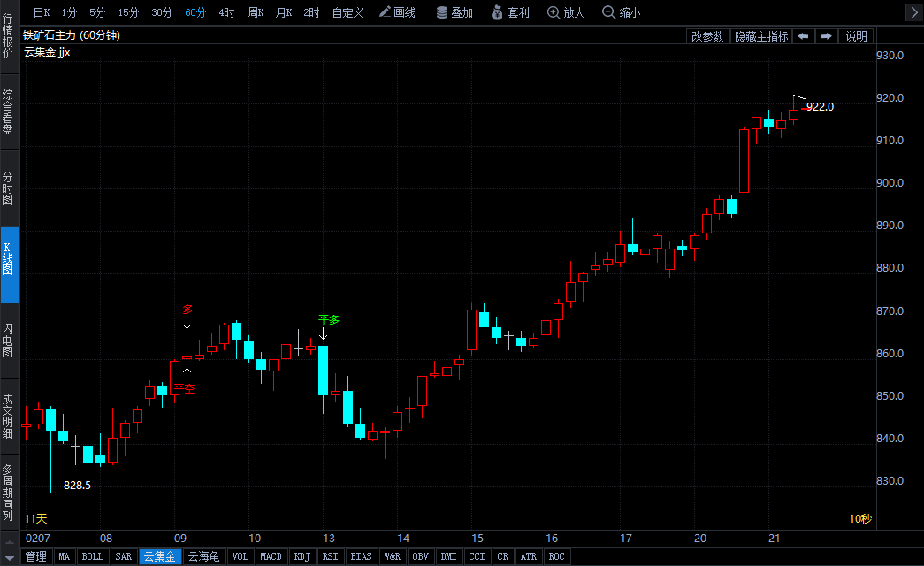Select 云集金 indicator tab
Screen dimensions: 924x566
click(x=160, y=556)
